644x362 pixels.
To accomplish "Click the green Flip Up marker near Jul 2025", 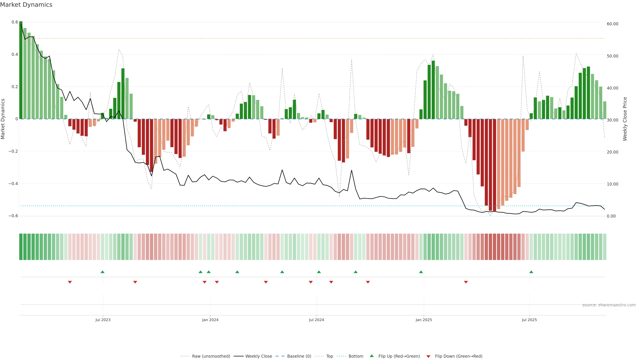I will [x=531, y=272].
